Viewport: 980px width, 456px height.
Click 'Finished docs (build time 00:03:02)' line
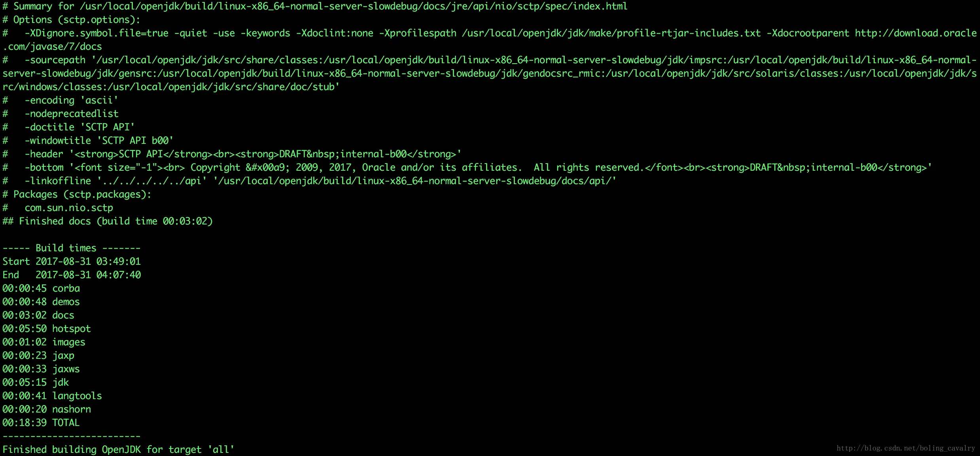[108, 221]
